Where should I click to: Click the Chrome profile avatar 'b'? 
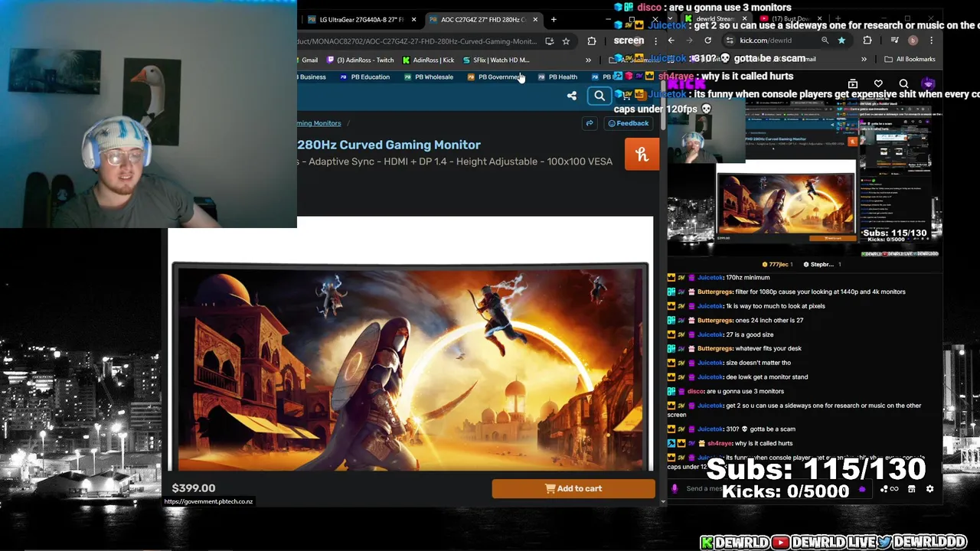pos(913,41)
